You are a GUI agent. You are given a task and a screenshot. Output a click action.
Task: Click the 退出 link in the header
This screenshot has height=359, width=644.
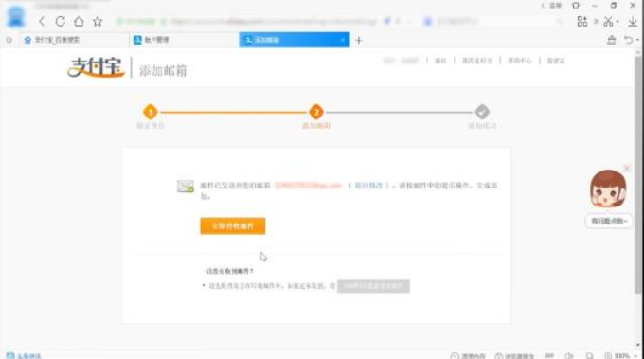pyautogui.click(x=440, y=61)
